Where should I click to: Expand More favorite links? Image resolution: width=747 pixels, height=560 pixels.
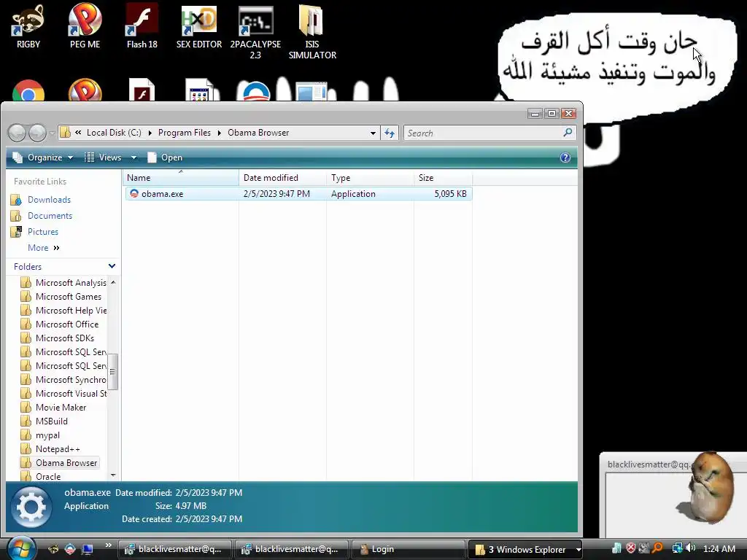pos(43,248)
